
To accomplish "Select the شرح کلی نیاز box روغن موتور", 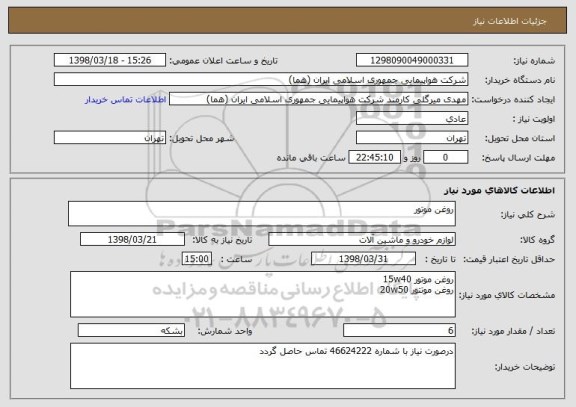I will (x=262, y=214).
